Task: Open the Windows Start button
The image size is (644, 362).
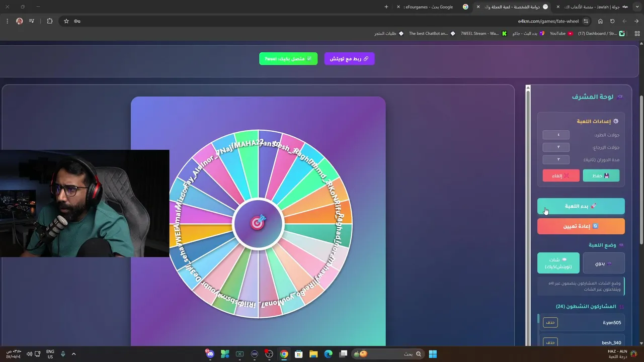Action: tap(433, 354)
